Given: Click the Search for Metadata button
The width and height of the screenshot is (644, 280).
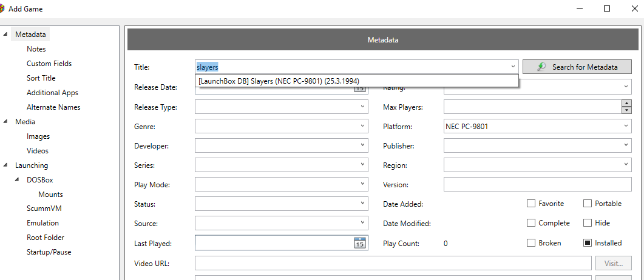Looking at the screenshot, I should (x=577, y=67).
